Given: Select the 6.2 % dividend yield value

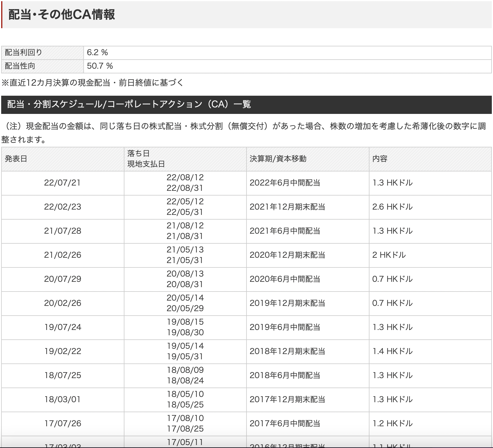Looking at the screenshot, I should click(97, 53).
